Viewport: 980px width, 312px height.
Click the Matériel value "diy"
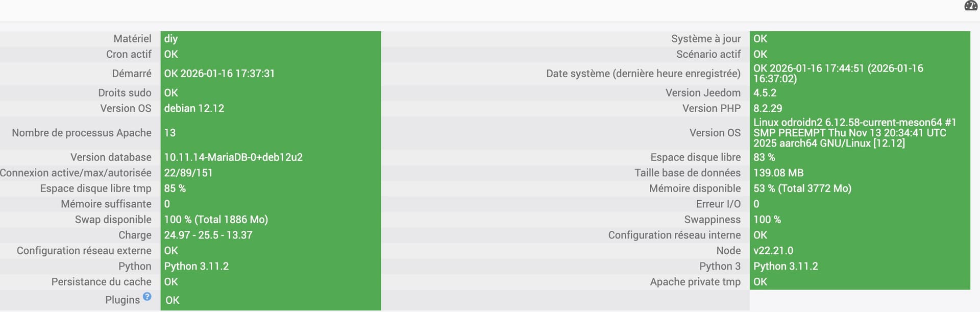171,39
